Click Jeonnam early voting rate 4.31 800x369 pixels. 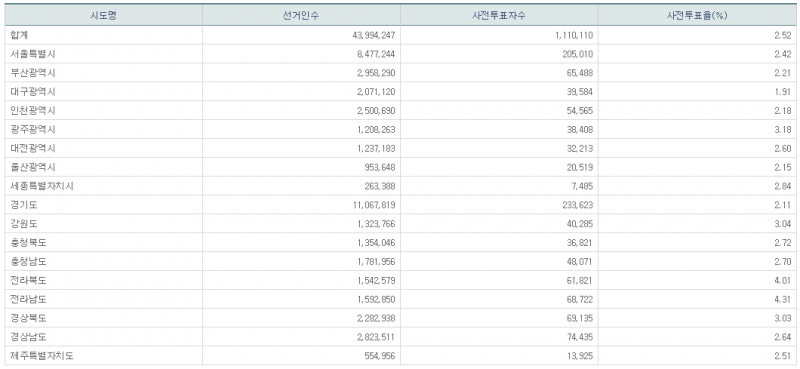coord(783,300)
